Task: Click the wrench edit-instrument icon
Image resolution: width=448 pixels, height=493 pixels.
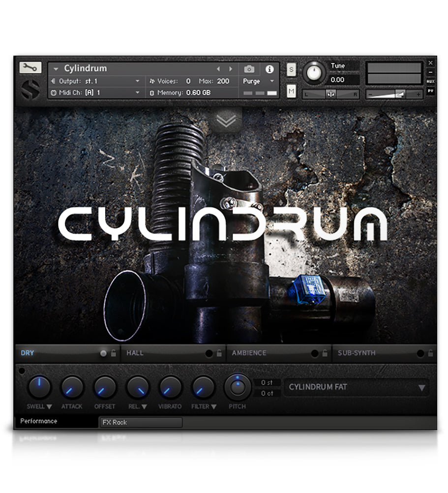Action: point(30,68)
